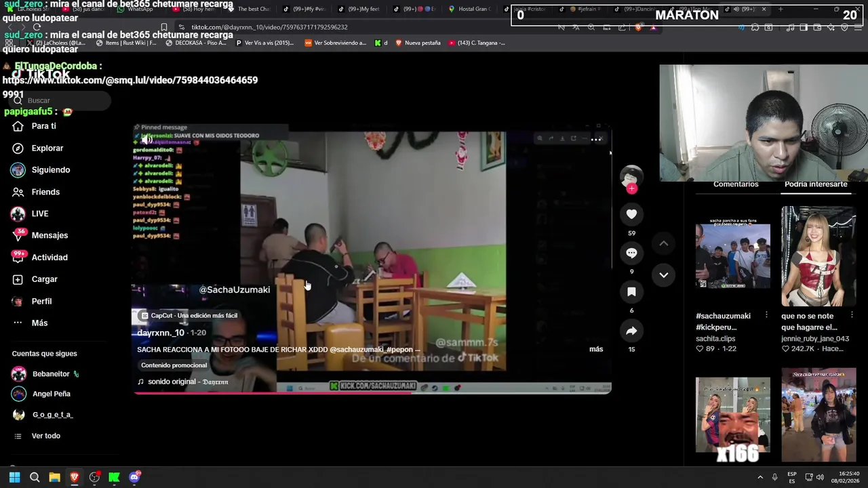Image resolution: width=868 pixels, height=488 pixels.
Task: Open CapCut - Una edición más fácil link
Action: (x=189, y=315)
